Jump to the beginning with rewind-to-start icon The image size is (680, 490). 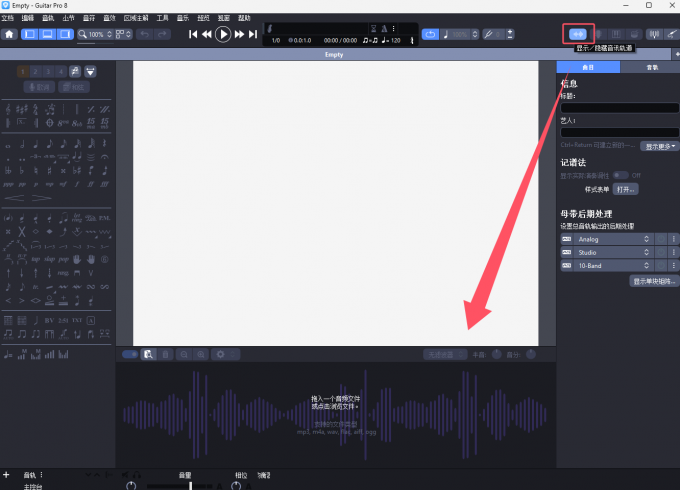click(193, 34)
